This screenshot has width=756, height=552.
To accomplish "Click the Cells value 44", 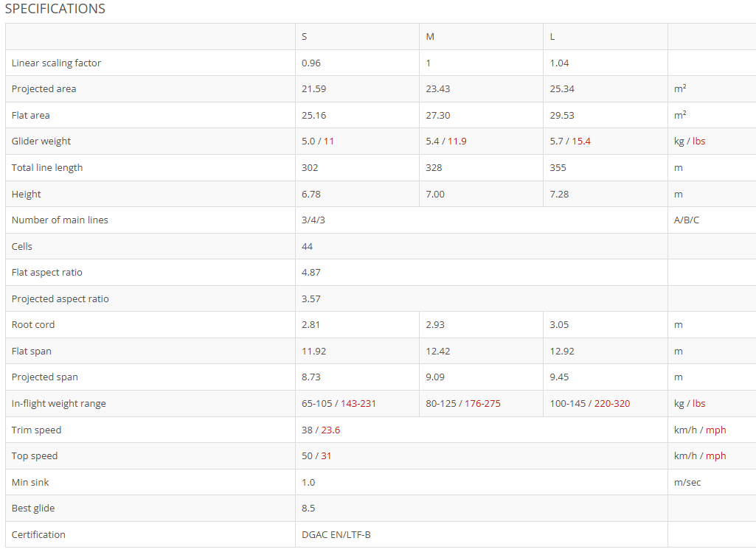I will pos(307,247).
